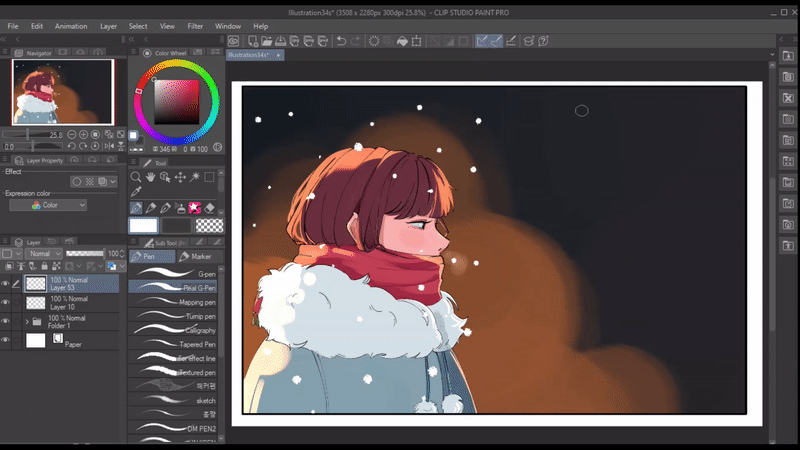Click the Zoom out button in Navigator
Image resolution: width=800 pixels, height=450 pixels.
click(x=72, y=135)
